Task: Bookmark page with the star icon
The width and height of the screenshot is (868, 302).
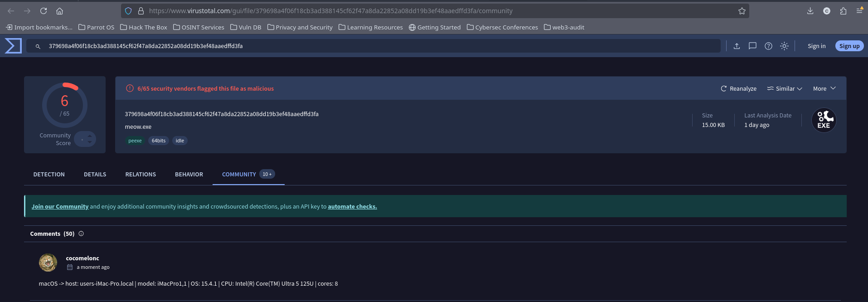Action: [742, 11]
